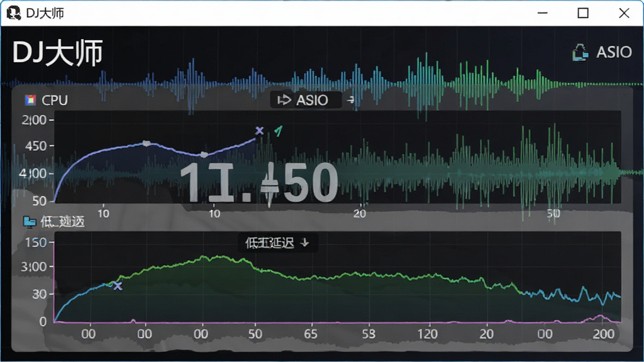This screenshot has width=644, height=362.
Task: Click the DJ大师 main heading
Action: pyautogui.click(x=57, y=53)
